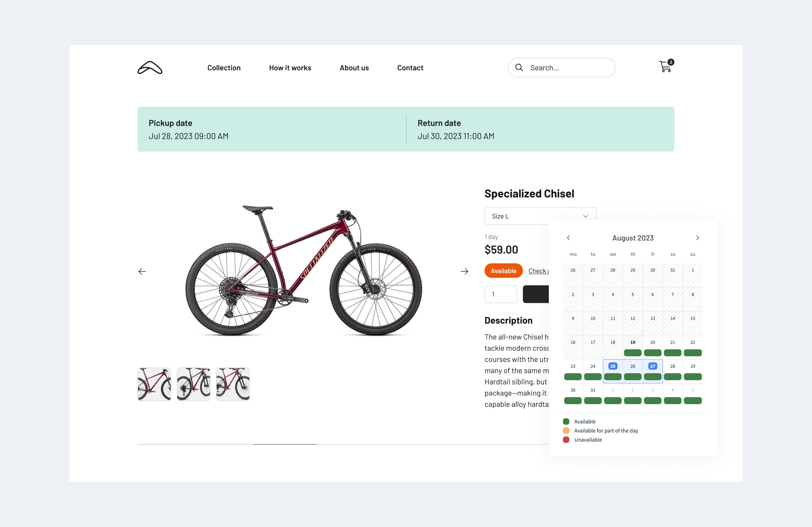Expand the size selector chevron
The image size is (812, 527).
(586, 216)
